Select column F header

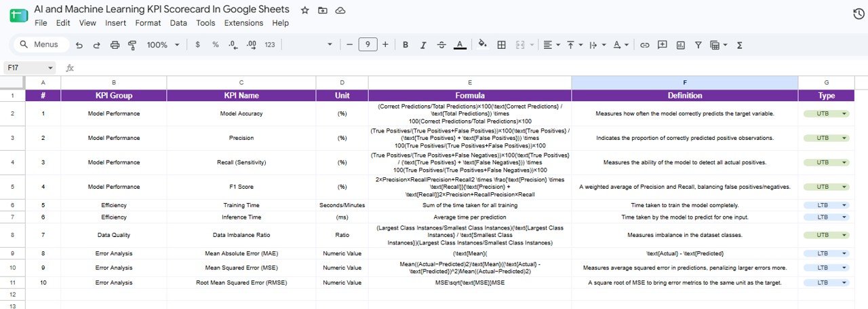tap(684, 82)
